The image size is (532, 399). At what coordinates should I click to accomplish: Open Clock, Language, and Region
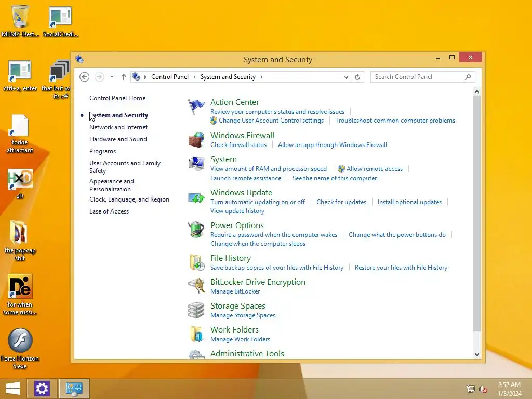point(129,199)
